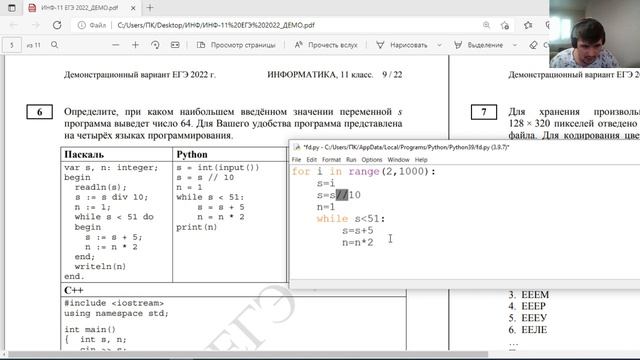This screenshot has width=640, height=360.
Task: Click the highlighted '//' in the editor
Action: pos(342,195)
